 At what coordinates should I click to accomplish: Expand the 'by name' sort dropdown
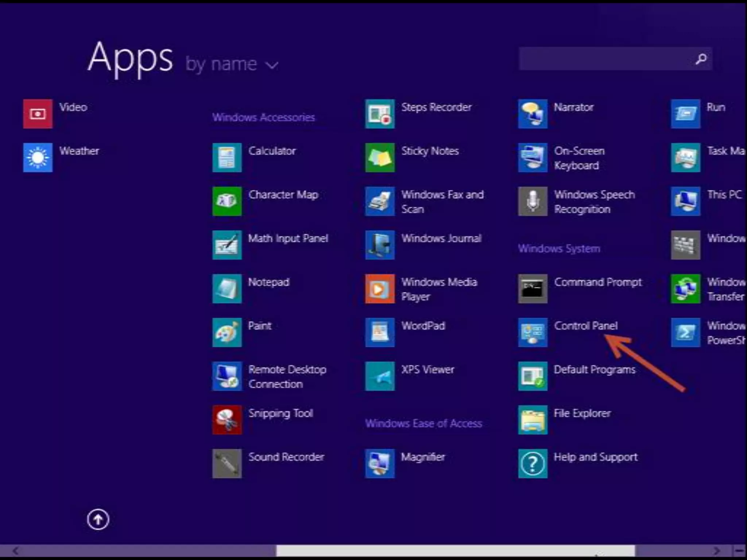click(232, 65)
